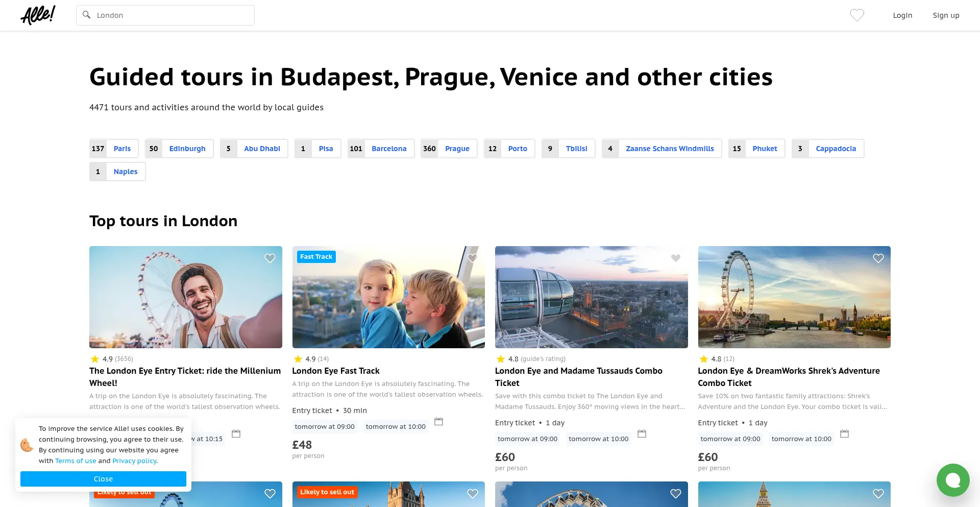This screenshot has width=980, height=507.
Task: Open calendar for Shrek's Adventure Combo Ticket
Action: [845, 433]
